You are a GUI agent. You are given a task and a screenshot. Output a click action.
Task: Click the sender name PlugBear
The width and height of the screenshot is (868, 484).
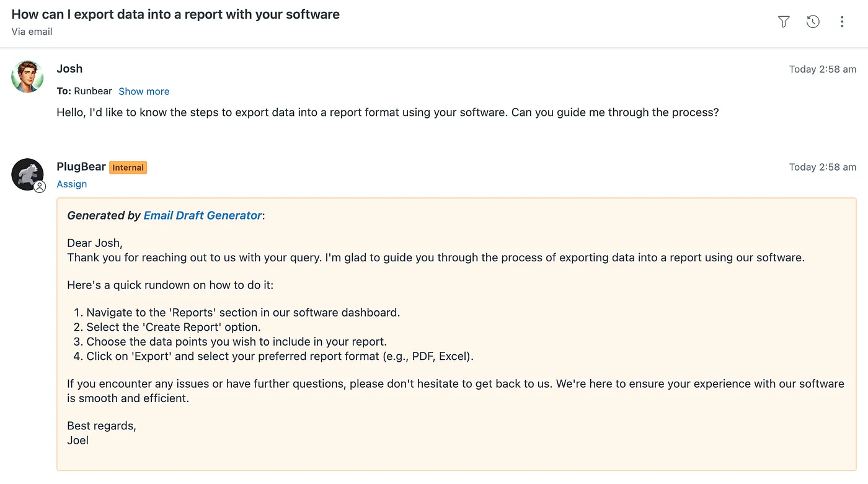tap(81, 167)
